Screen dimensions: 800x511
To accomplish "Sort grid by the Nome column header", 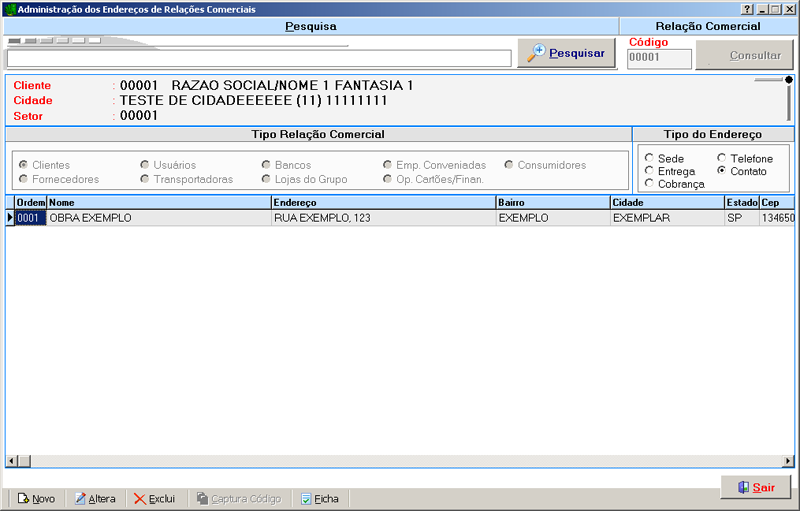I will coord(158,203).
